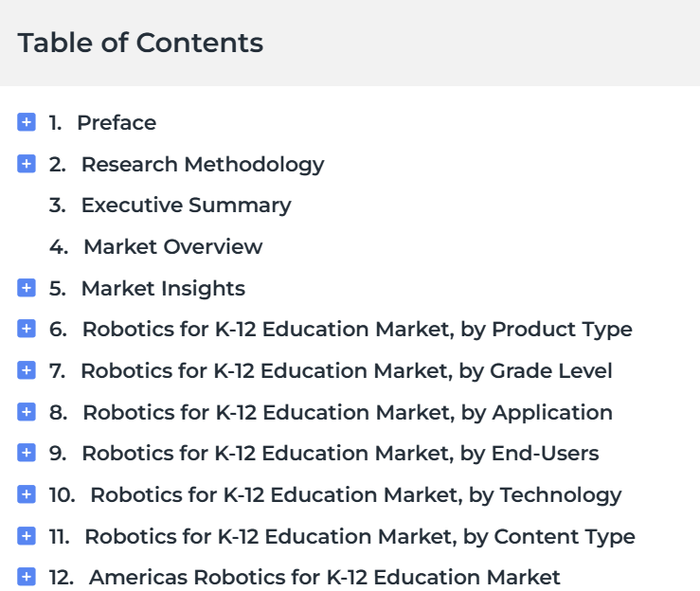
Task: Click plus icon beside by Grade Level
Action: (x=27, y=370)
